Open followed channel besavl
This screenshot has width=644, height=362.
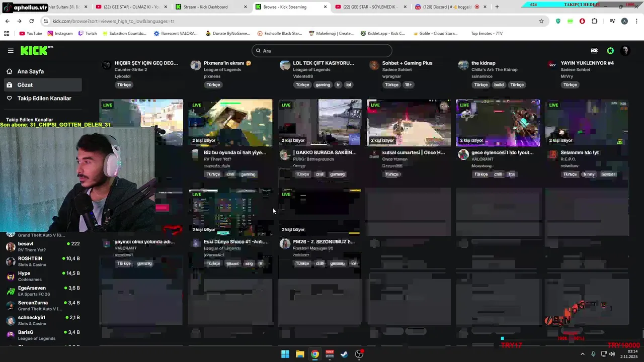click(43, 246)
